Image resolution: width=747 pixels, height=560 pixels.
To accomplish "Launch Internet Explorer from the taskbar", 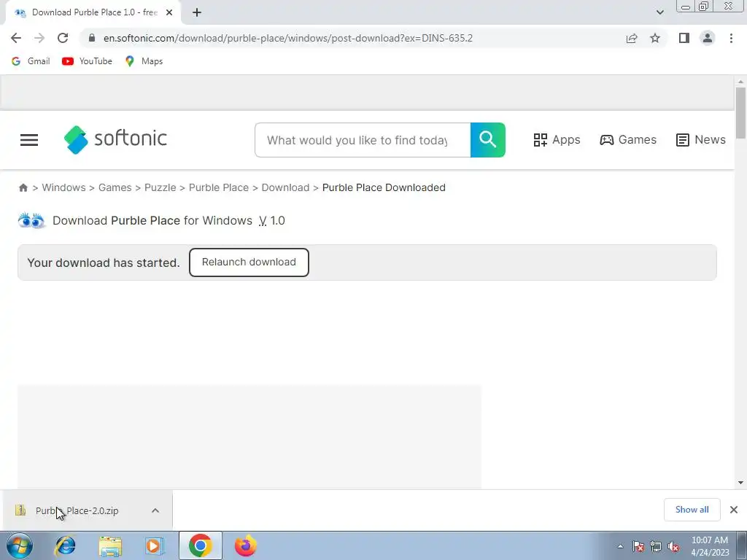I will (65, 545).
